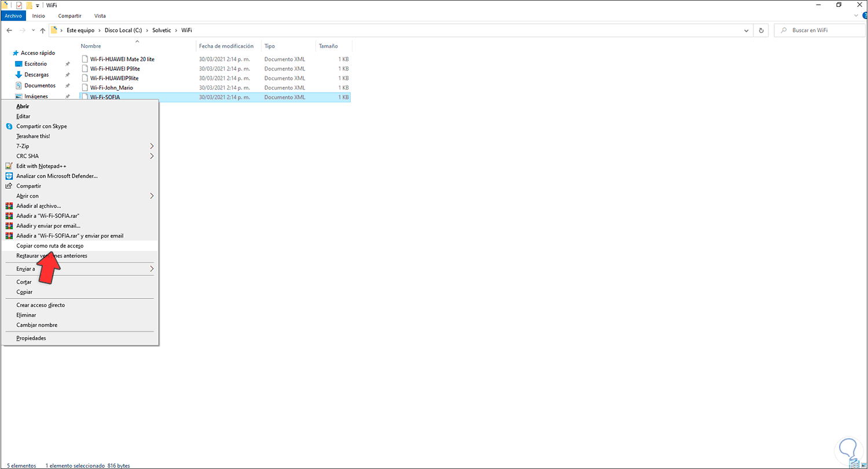Select the Skype icon in context menu
Image resolution: width=868 pixels, height=469 pixels.
click(9, 126)
